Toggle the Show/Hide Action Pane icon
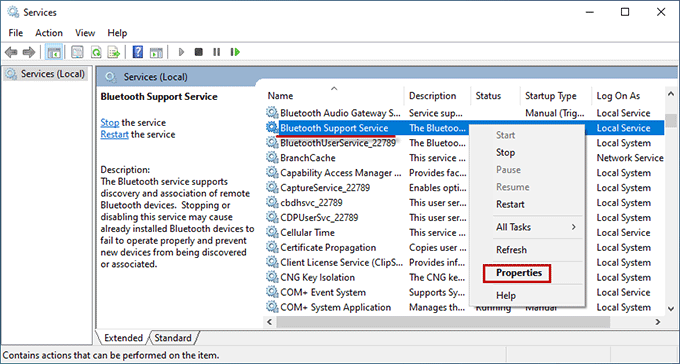 [156, 52]
